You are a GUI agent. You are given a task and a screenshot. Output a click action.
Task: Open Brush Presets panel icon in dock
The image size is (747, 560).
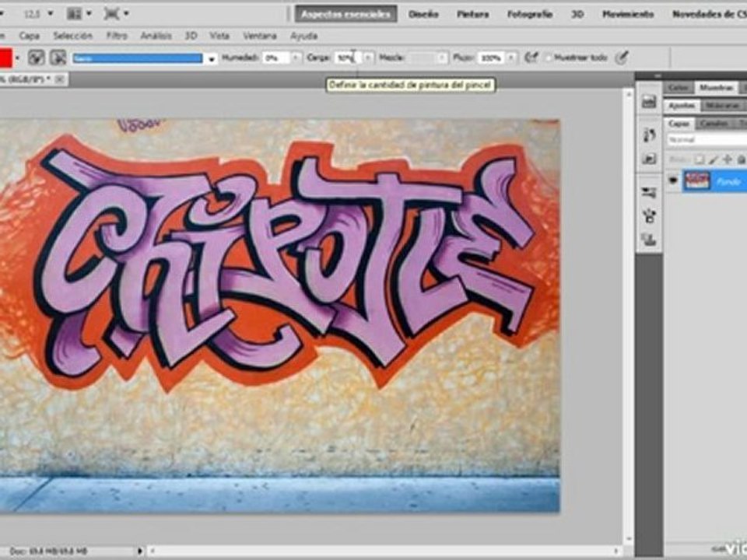[x=649, y=192]
